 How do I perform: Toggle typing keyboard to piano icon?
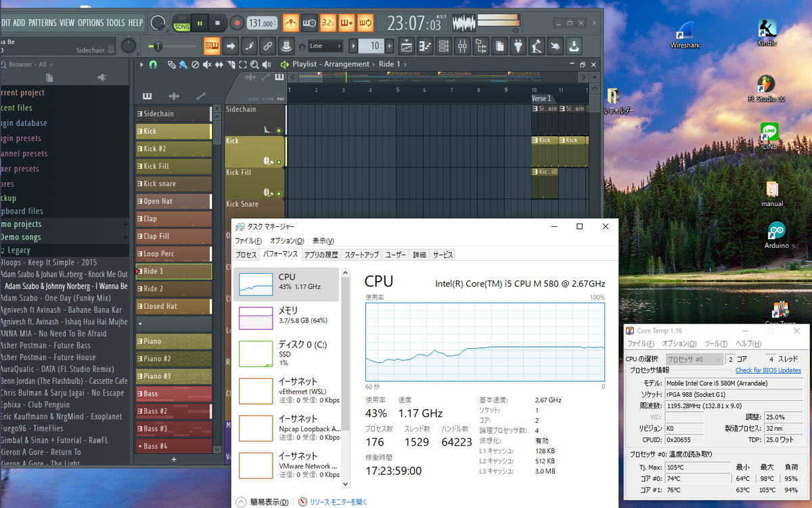[x=212, y=46]
